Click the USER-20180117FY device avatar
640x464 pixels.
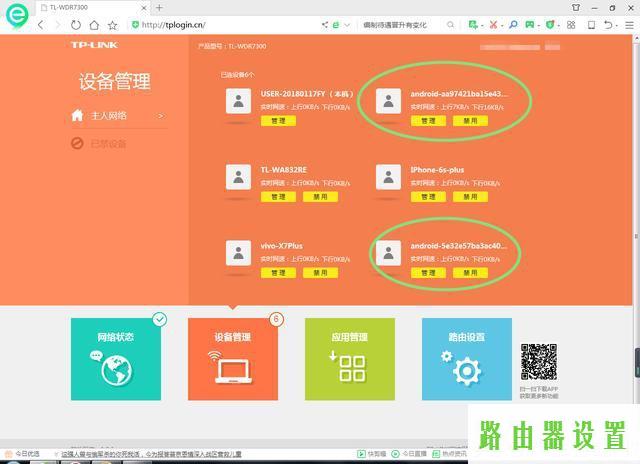pos(238,101)
